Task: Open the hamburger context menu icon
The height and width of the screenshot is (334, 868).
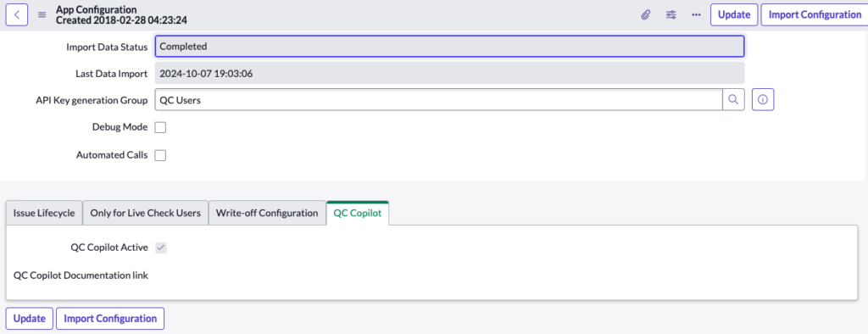Action: (x=42, y=15)
